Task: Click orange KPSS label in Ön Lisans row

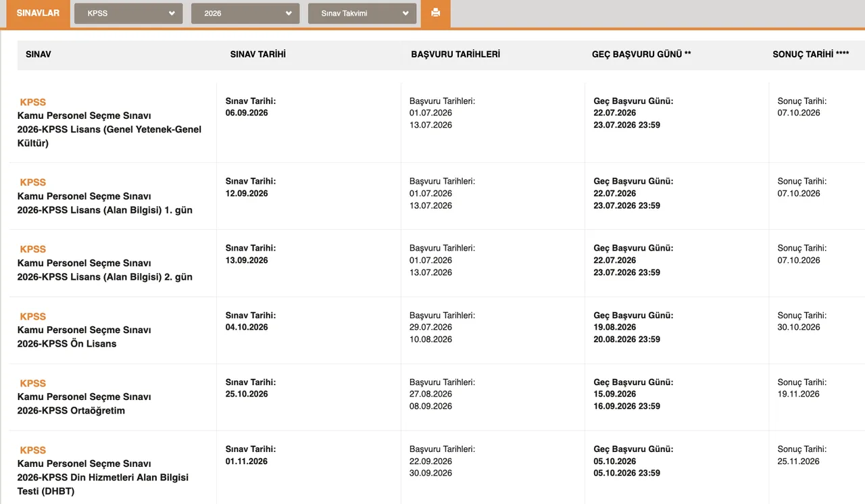Action: coord(33,316)
